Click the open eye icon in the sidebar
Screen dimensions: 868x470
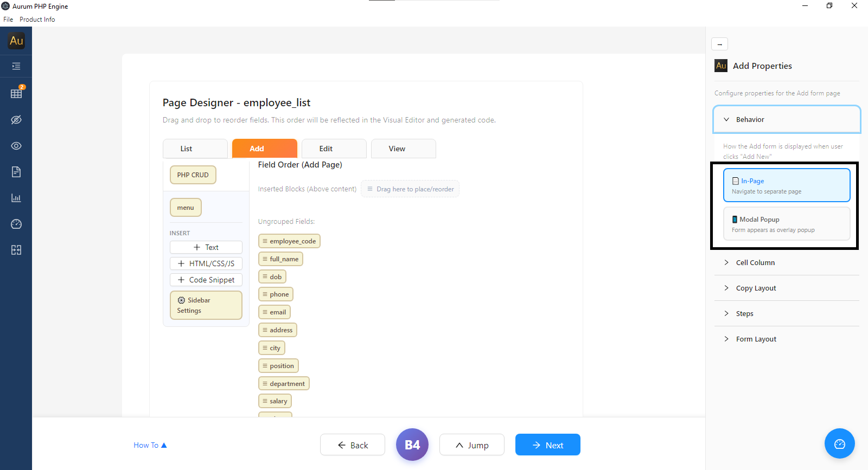tap(16, 146)
